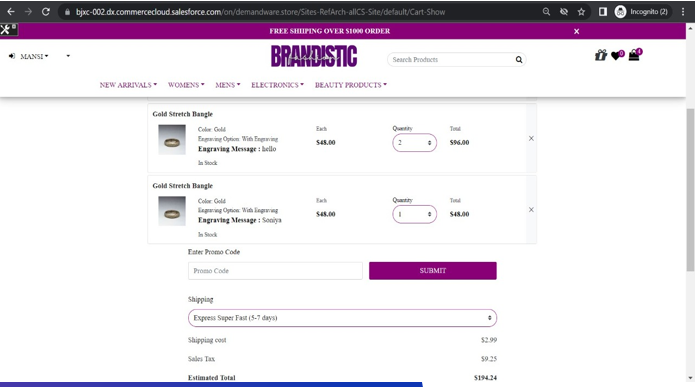Open quantity dropdown for first bangle
The width and height of the screenshot is (700, 387).
coord(414,143)
